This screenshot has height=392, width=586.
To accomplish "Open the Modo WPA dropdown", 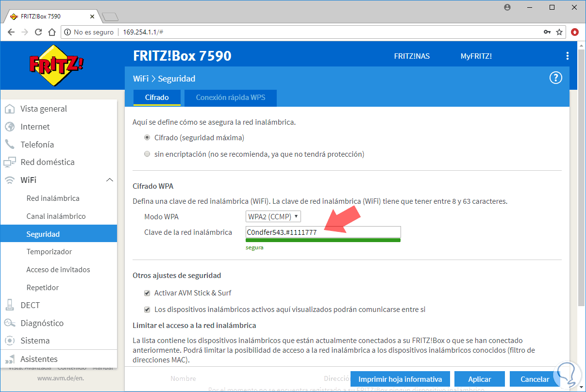I will pyautogui.click(x=273, y=216).
